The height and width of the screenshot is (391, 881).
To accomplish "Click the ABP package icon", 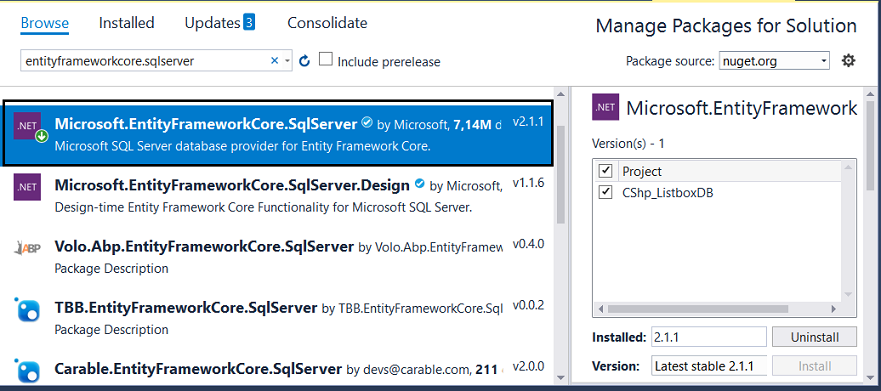I will pyautogui.click(x=28, y=248).
